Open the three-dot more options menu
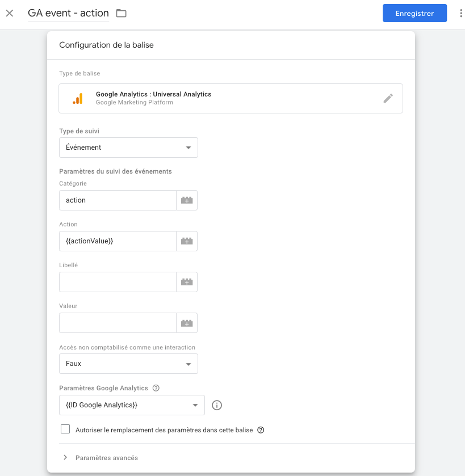 (x=460, y=13)
